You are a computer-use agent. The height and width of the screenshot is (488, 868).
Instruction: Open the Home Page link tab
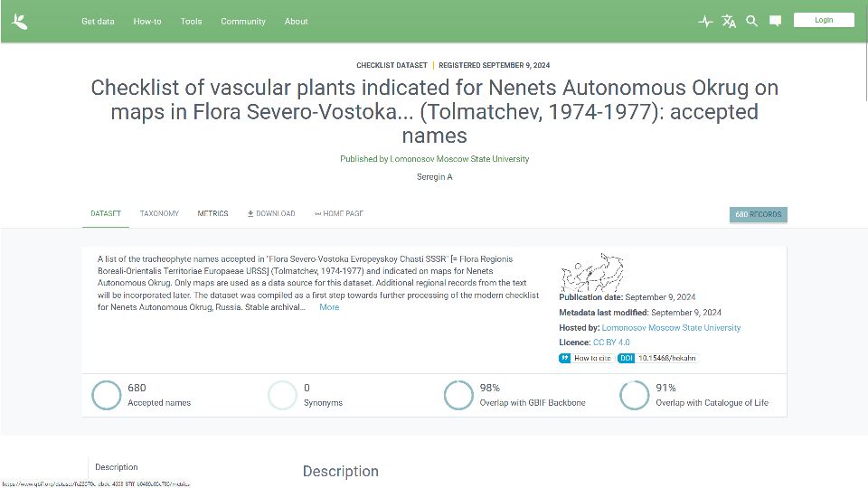tap(339, 214)
